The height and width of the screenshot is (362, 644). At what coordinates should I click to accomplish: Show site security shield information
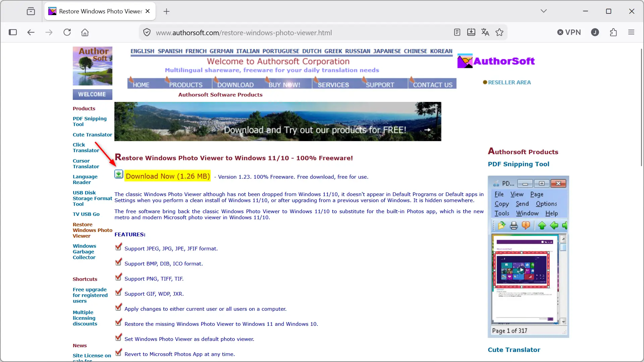click(147, 33)
